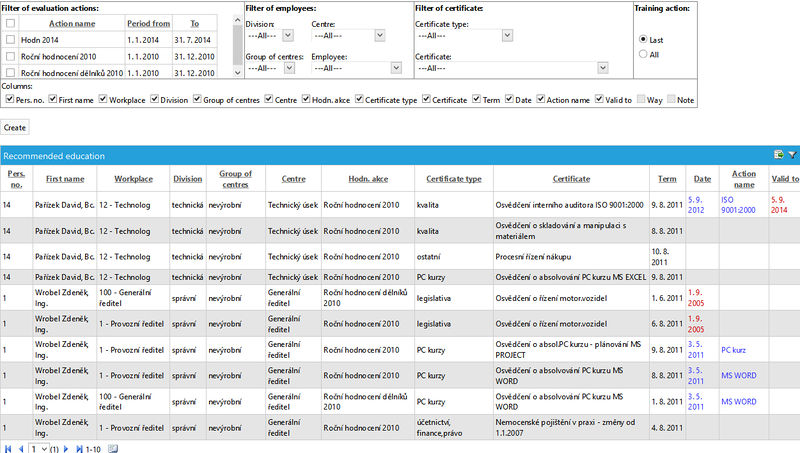Sort table by Certificate column header

pos(571,179)
